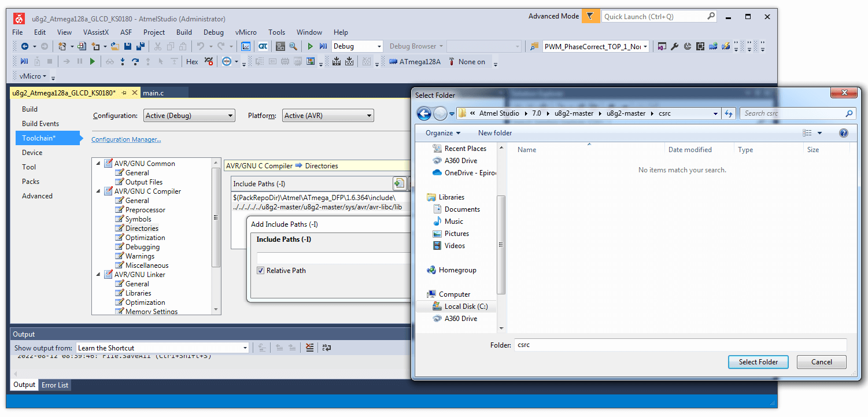The height and width of the screenshot is (417, 868).
Task: Open the ASF menu
Action: (x=126, y=32)
